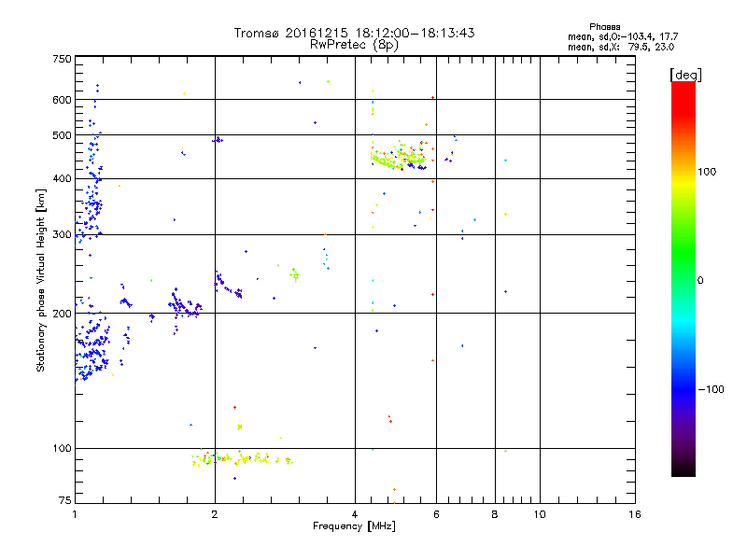
Task: Click the colorbar tick label '-100'
Action: click(711, 389)
